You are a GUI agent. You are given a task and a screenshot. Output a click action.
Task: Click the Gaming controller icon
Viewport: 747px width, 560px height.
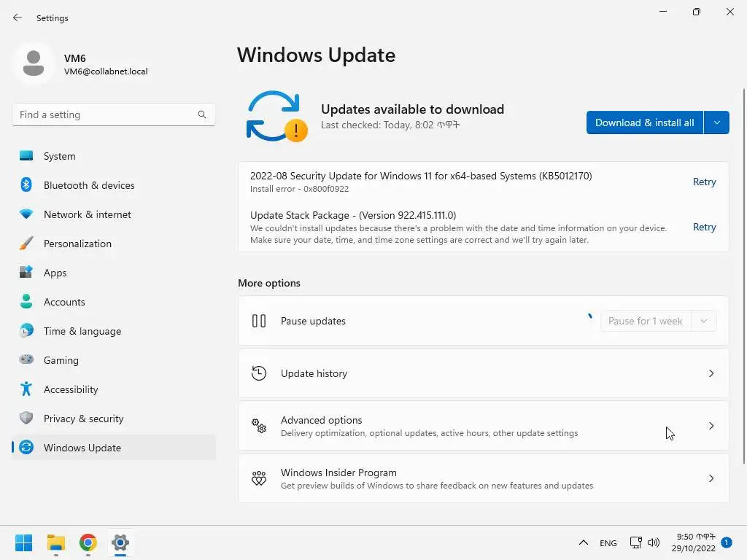(26, 359)
